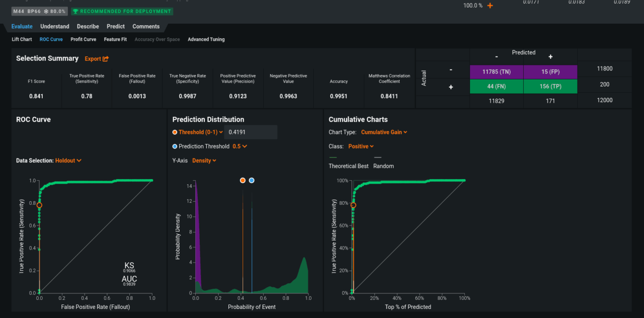
Task: Toggle the Theoretical Best legend line
Action: point(332,157)
